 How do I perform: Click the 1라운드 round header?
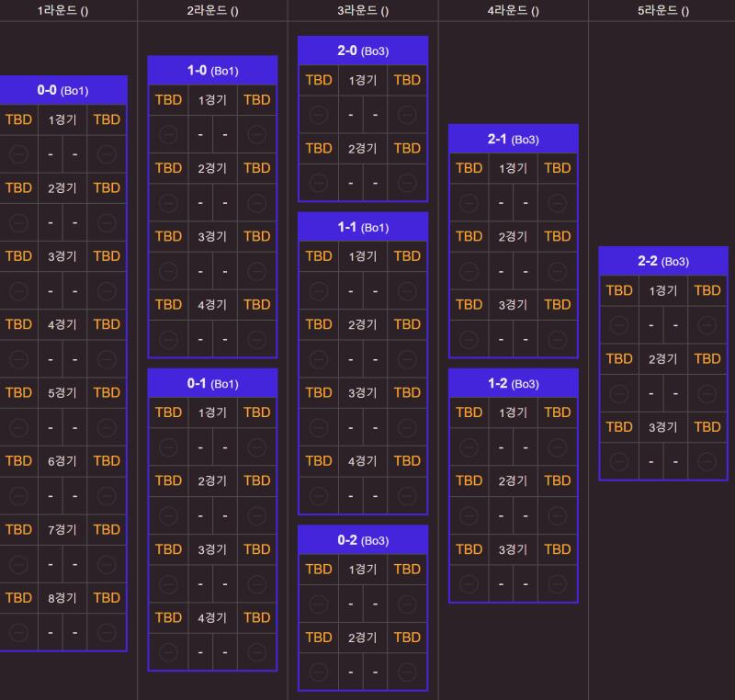[x=62, y=10]
